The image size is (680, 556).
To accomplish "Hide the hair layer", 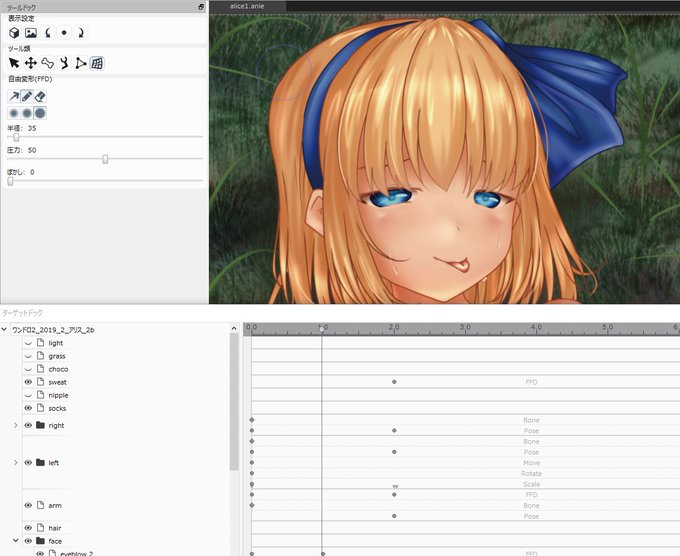I will 28,528.
